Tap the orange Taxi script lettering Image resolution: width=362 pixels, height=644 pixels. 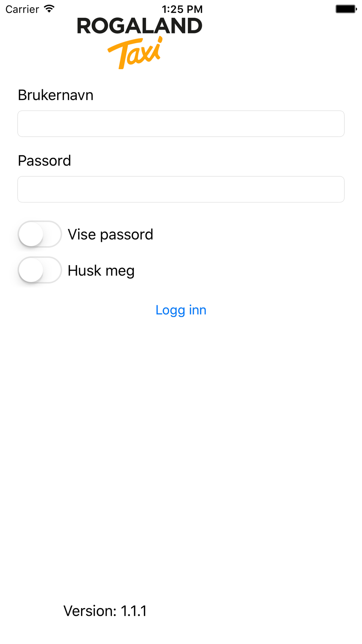[135, 53]
